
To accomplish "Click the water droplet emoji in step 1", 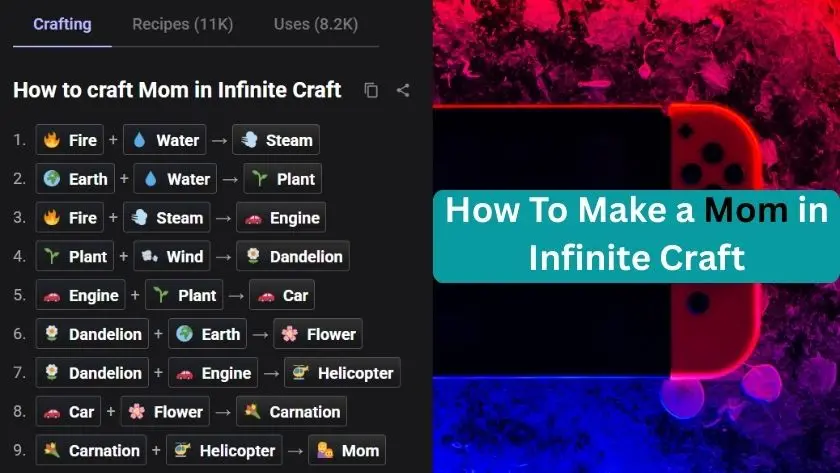I will tap(139, 140).
